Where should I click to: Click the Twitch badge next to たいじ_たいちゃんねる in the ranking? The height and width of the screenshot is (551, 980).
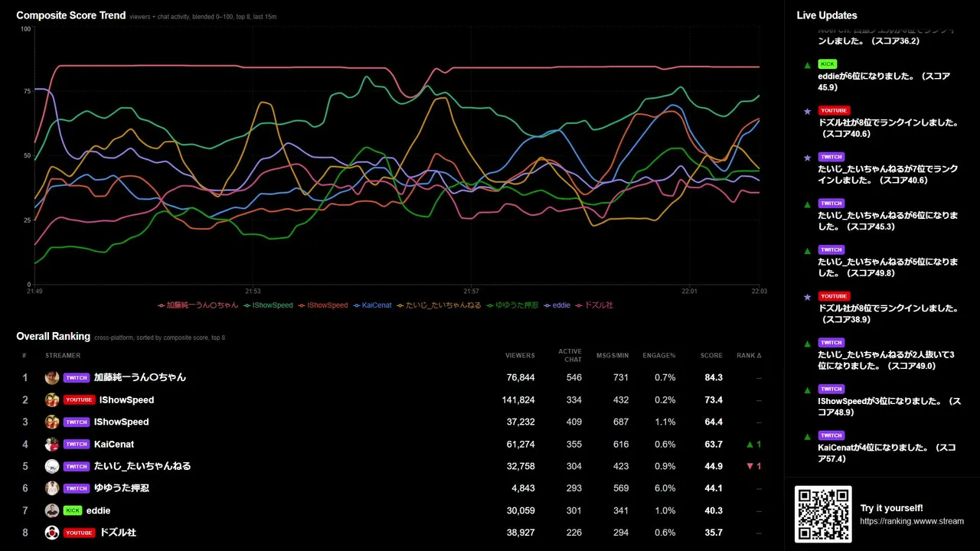pos(77,467)
